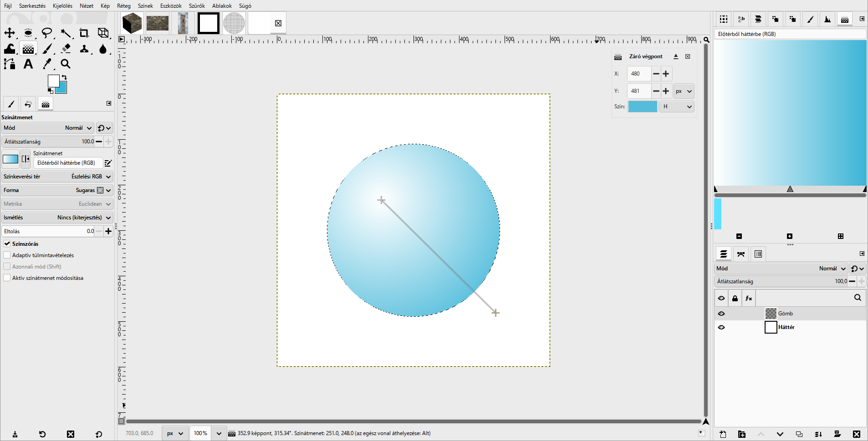Open the Forma dropdown
Viewport: 868px width, 441px height.
coord(57,190)
